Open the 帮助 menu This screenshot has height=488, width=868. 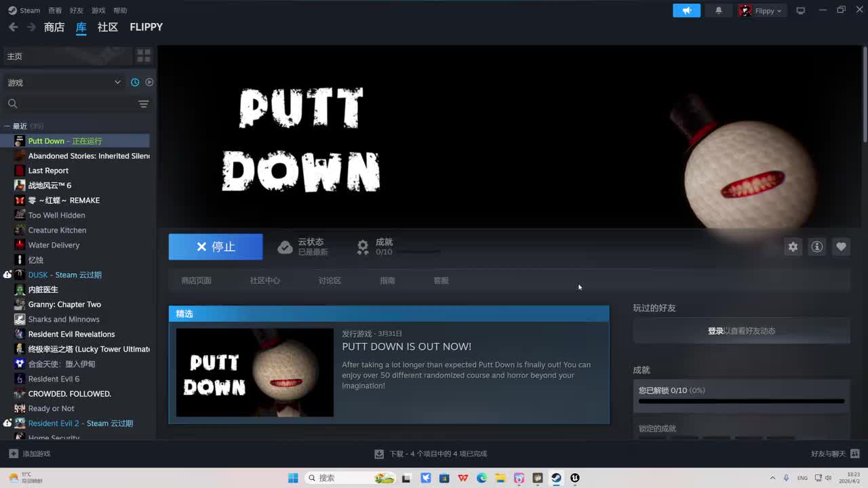120,10
